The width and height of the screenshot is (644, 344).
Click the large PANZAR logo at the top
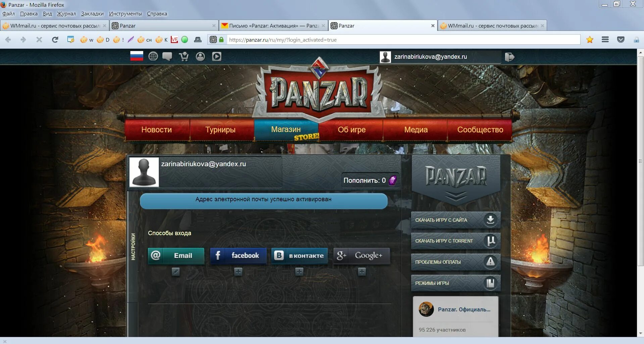point(318,90)
